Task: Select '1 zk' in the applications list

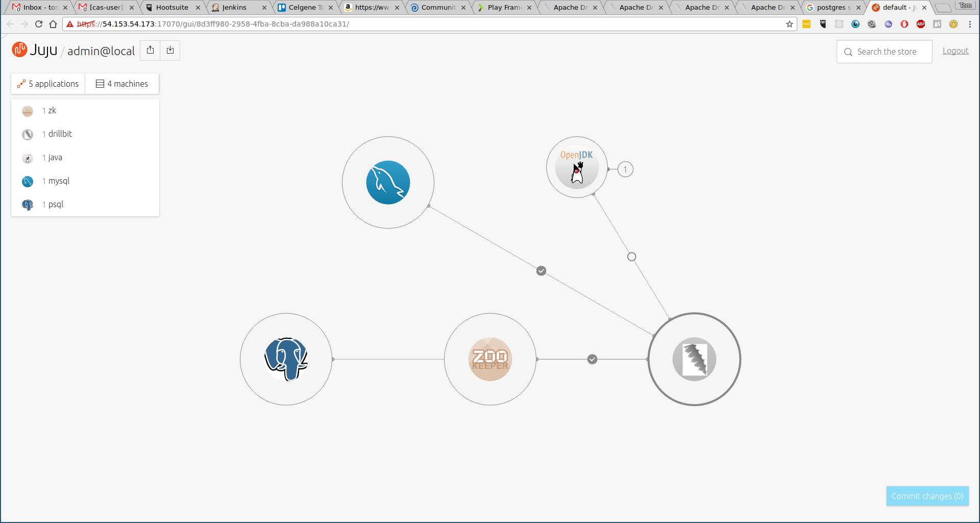Action: [85, 111]
